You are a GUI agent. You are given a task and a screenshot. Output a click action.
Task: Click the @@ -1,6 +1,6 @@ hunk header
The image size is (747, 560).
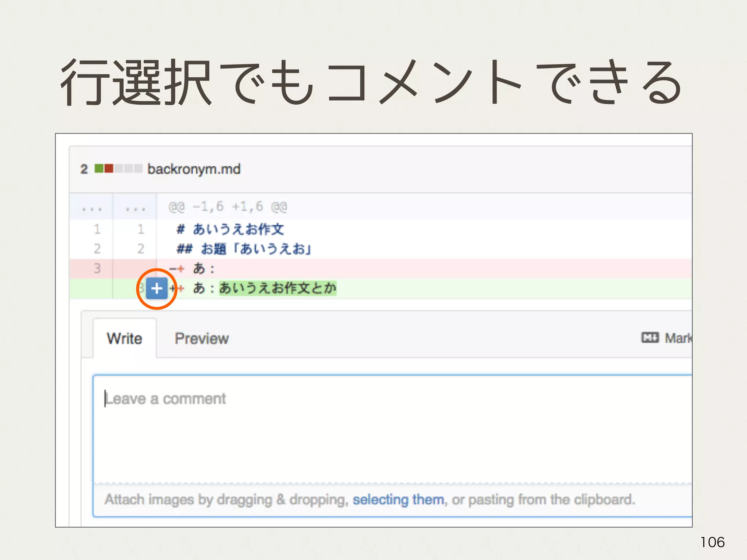click(228, 207)
